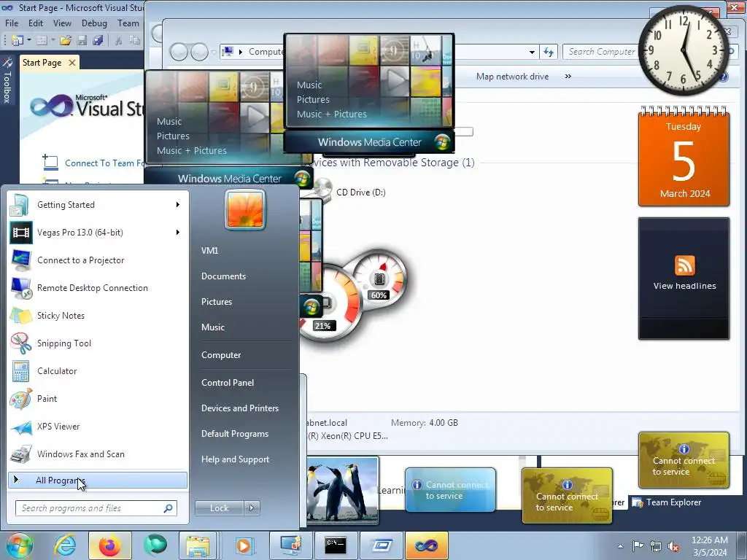This screenshot has width=747, height=560.
Task: Click the Paint palette icon
Action: pos(20,399)
